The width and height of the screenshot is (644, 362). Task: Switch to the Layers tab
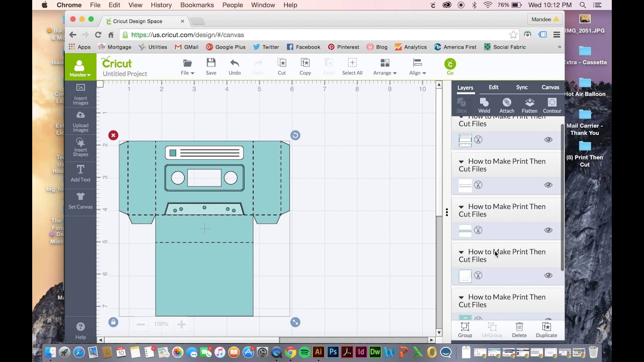(x=465, y=87)
